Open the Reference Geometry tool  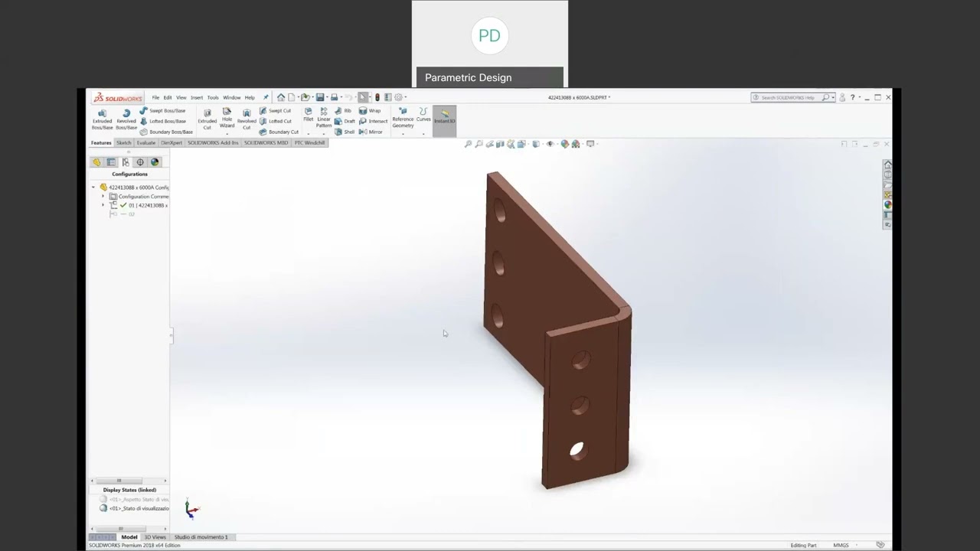[x=403, y=117]
